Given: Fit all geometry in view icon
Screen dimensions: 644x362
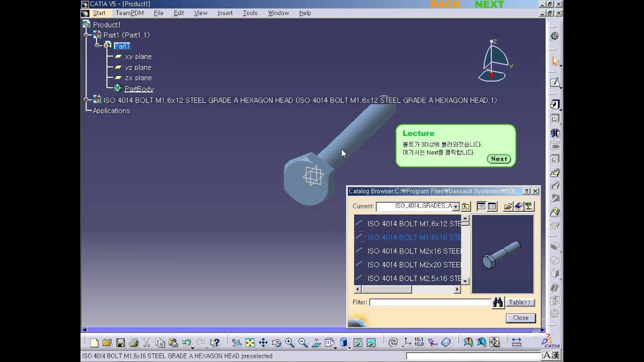Looking at the screenshot, I should click(x=250, y=343).
